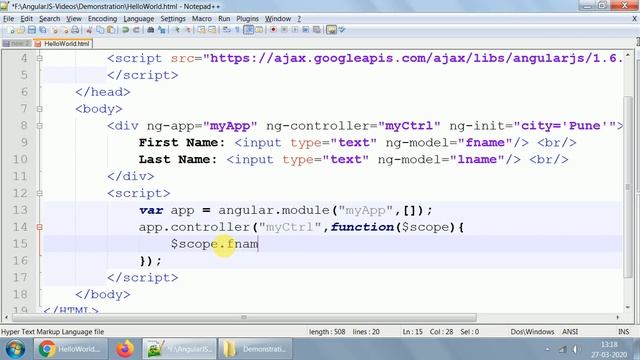Viewport: 640px width, 360px height.
Task: Open the Search menu
Action: point(49,19)
